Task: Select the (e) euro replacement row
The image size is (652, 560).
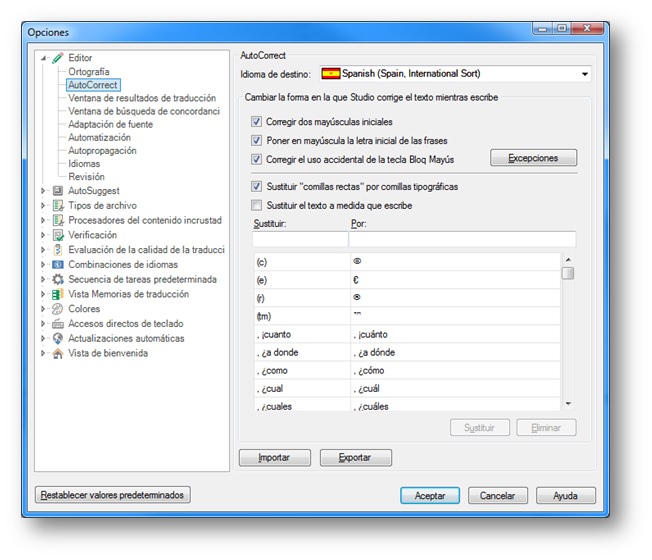Action: pyautogui.click(x=407, y=280)
